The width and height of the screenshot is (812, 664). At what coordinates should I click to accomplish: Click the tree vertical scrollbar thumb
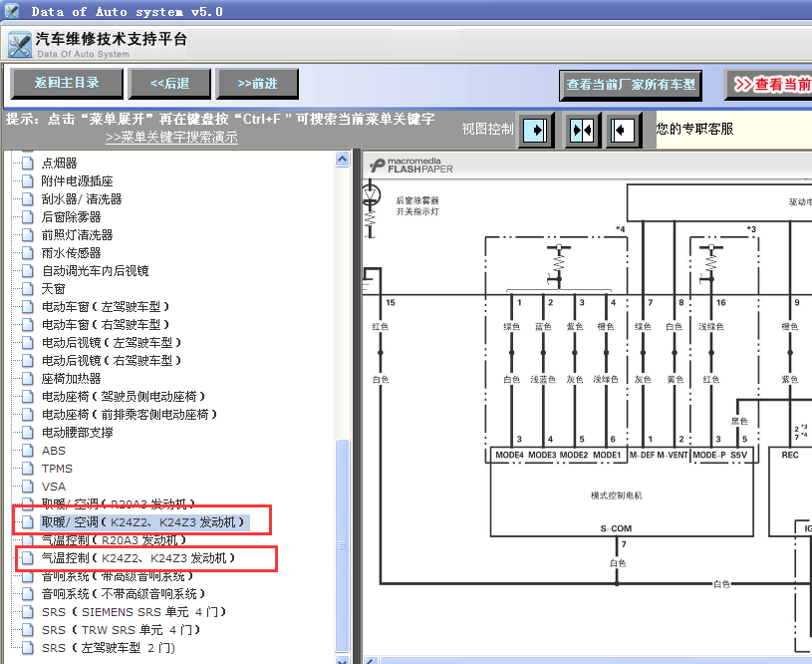tap(343, 545)
